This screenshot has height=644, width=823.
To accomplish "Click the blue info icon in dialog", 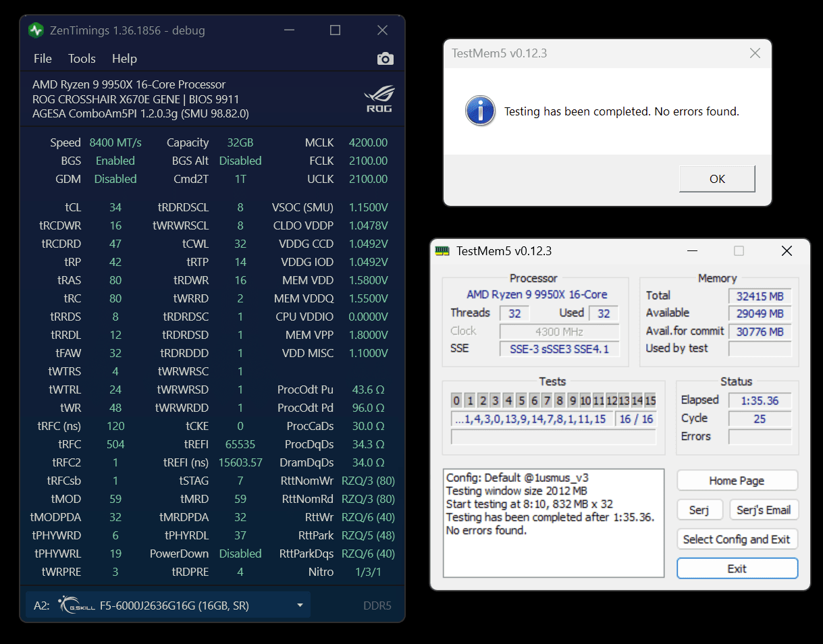I will pyautogui.click(x=480, y=111).
